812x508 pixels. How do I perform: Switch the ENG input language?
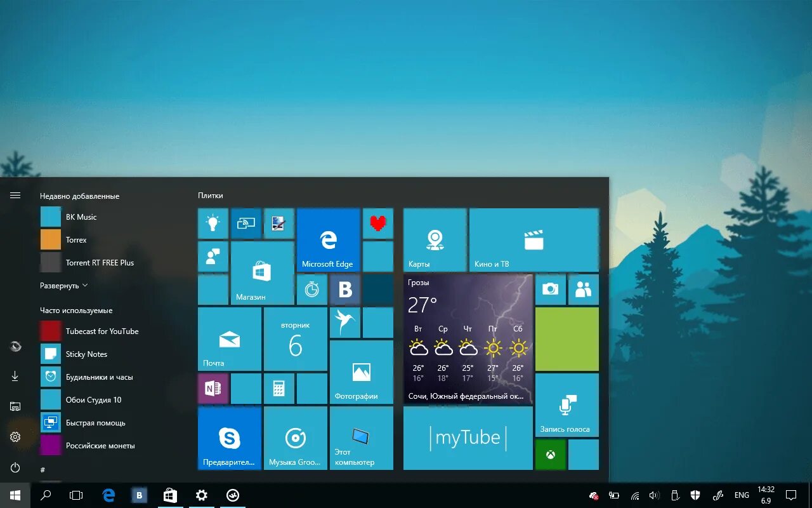point(742,495)
